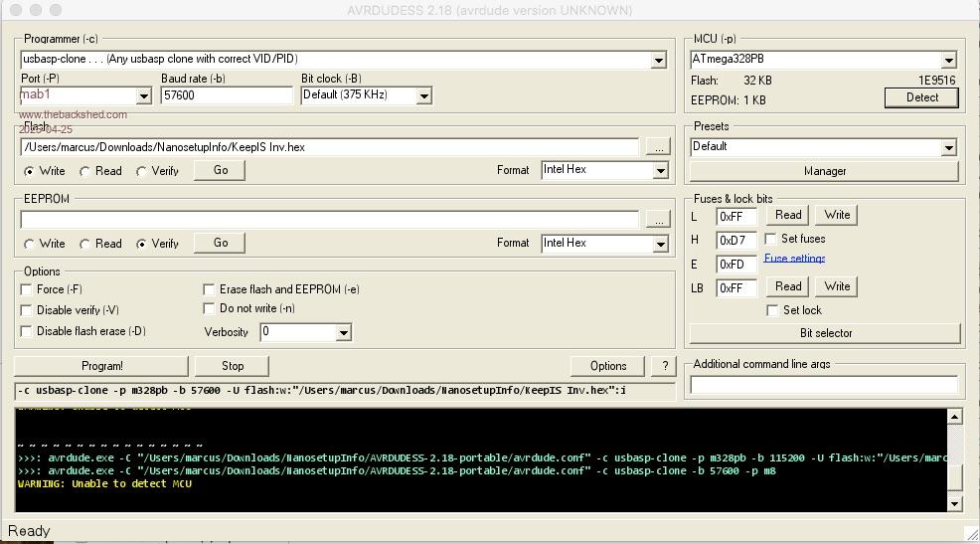
Task: Toggle Erase flash and EEPROM checkbox
Action: point(209,289)
